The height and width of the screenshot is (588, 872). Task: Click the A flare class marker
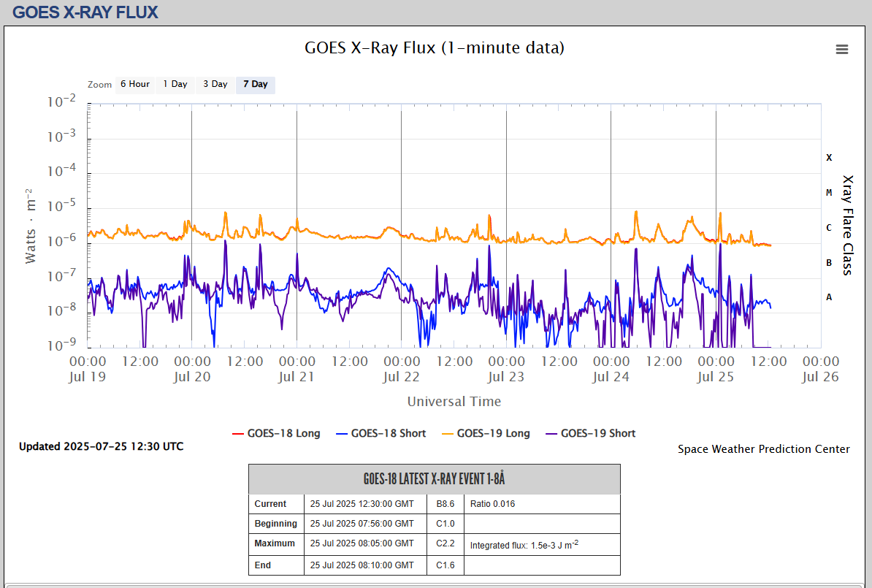pyautogui.click(x=829, y=297)
